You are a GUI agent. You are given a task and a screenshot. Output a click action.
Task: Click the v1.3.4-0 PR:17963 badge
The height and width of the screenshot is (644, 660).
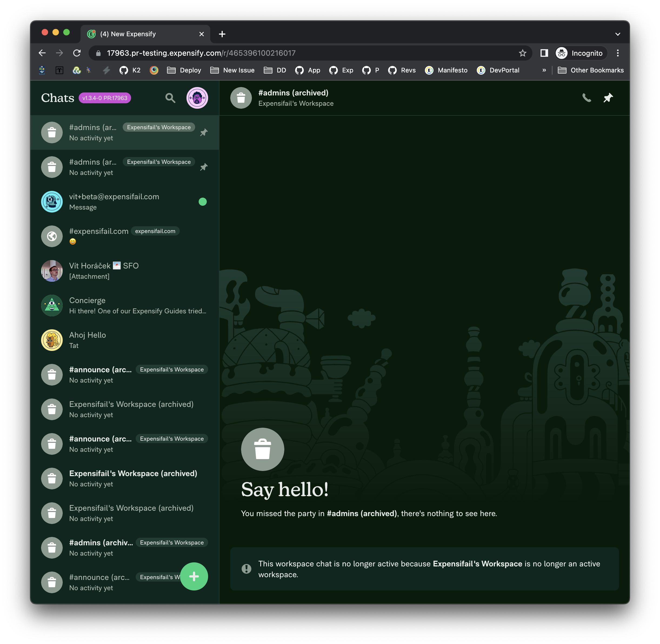(105, 98)
